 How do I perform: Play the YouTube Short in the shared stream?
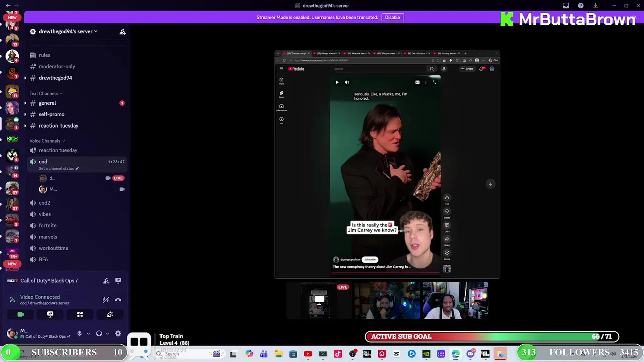point(337,82)
